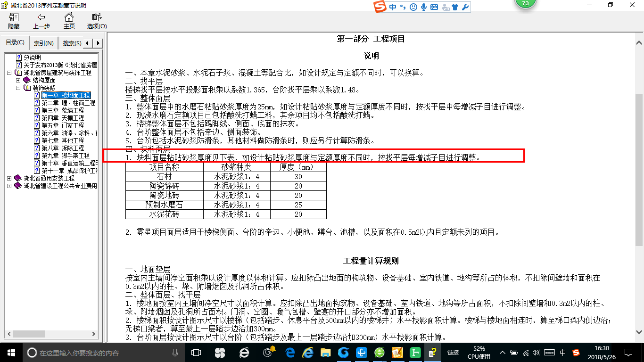Screen dimensions: 644x362
Task: Click the green 73 floating ball
Action: 525,4
